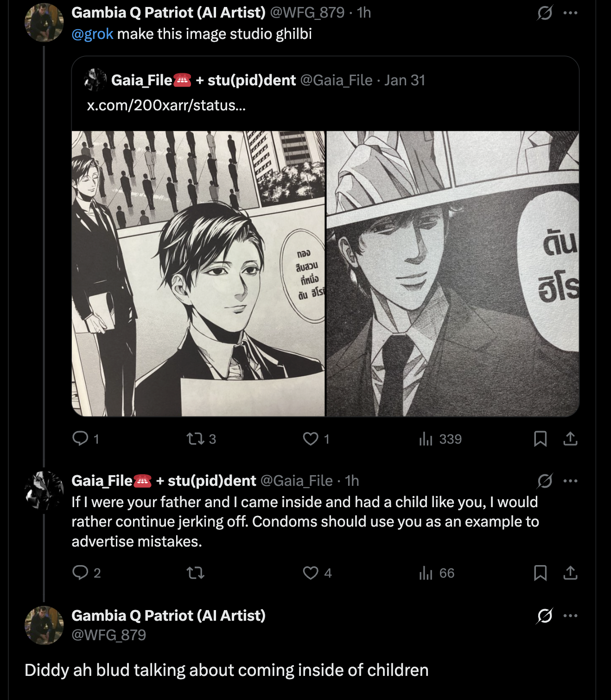Open the right manga panel image
The width and height of the screenshot is (611, 700).
(452, 274)
